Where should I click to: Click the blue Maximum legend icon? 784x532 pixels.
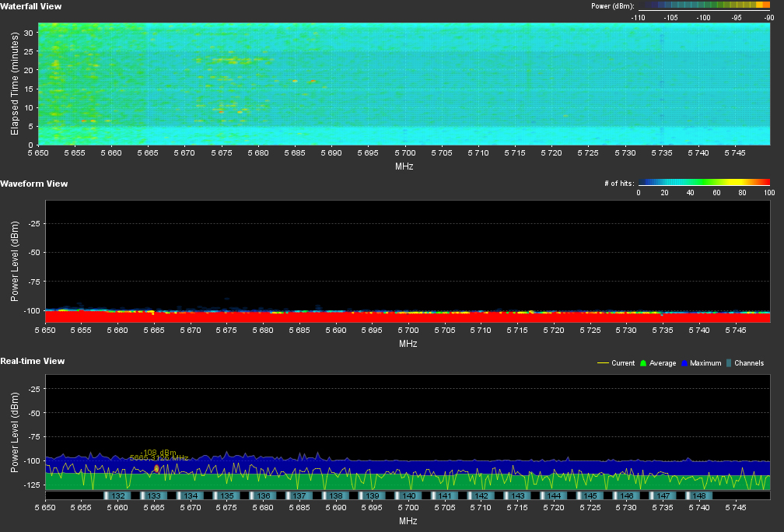[685, 363]
